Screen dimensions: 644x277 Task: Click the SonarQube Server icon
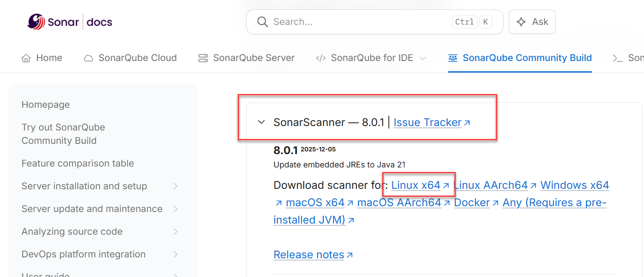click(x=203, y=58)
